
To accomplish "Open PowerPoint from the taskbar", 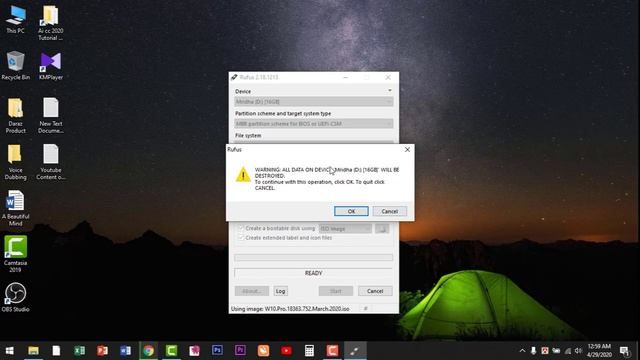I will coord(102,351).
